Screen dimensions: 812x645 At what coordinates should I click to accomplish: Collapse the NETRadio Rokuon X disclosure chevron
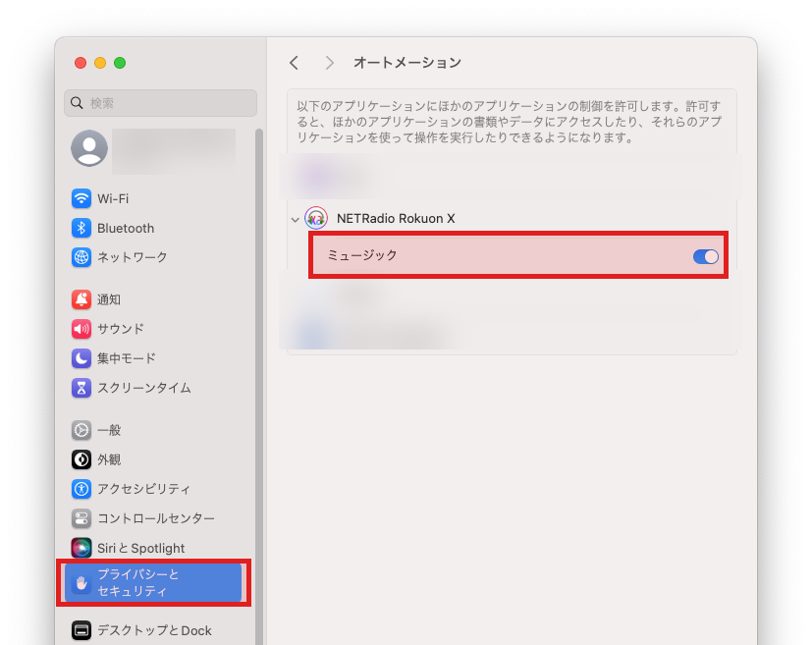(295, 219)
